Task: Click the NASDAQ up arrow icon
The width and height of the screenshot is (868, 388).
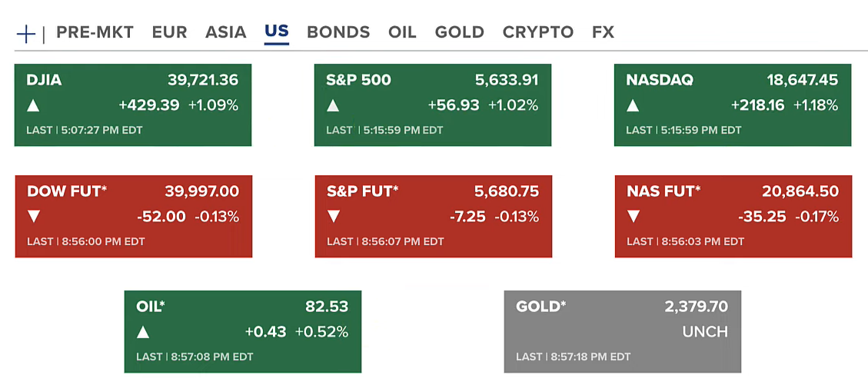Action: click(x=633, y=106)
